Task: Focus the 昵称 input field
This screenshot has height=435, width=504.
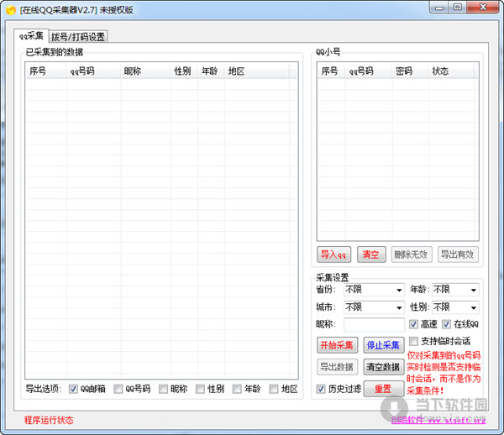Action: tap(374, 324)
